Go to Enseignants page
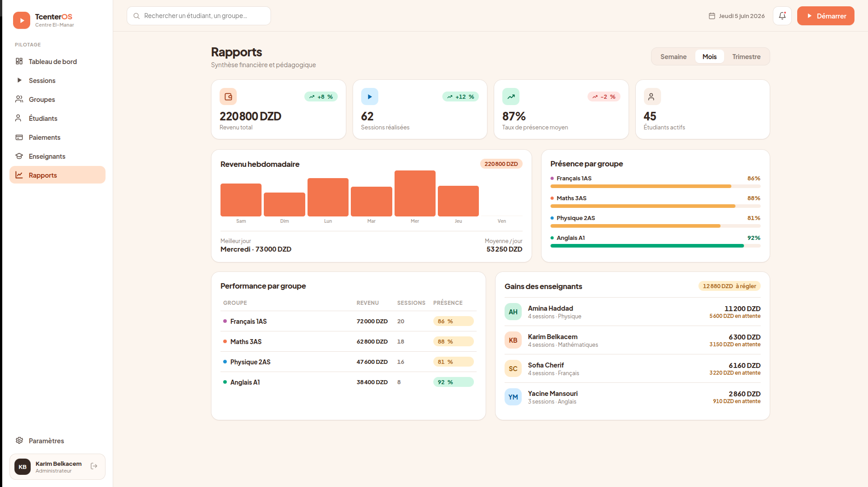The image size is (868, 487). [57, 156]
